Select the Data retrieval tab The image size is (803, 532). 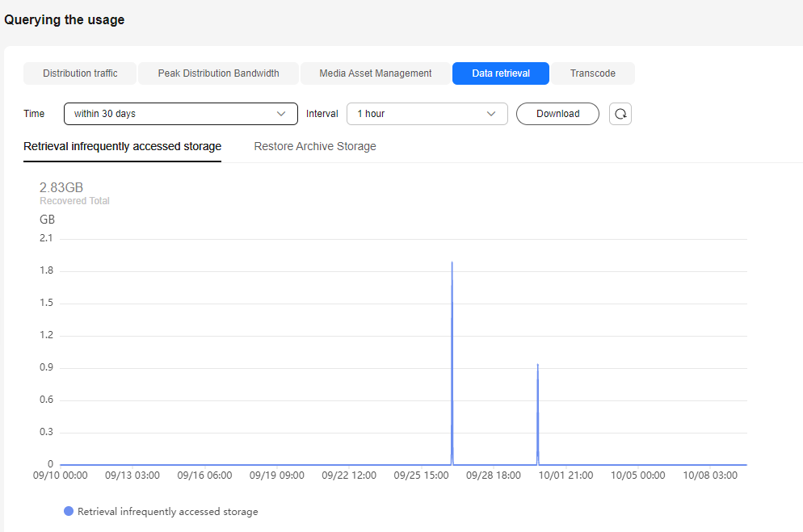point(501,73)
